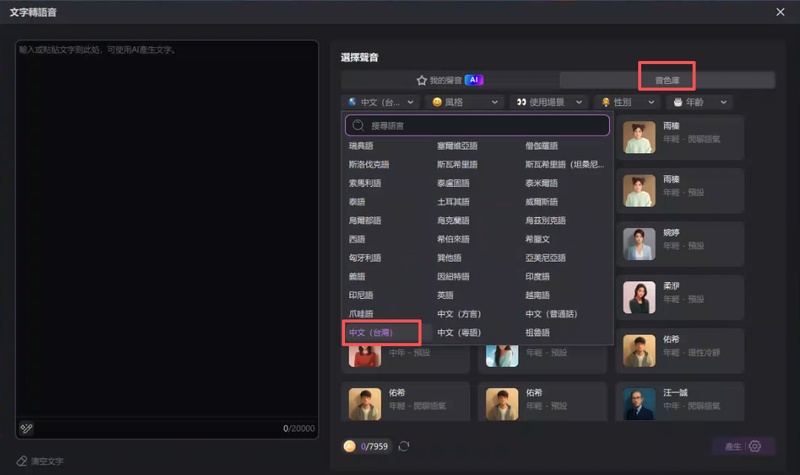Click the coin icon next to 0/7959
The image size is (800, 475).
349,446
